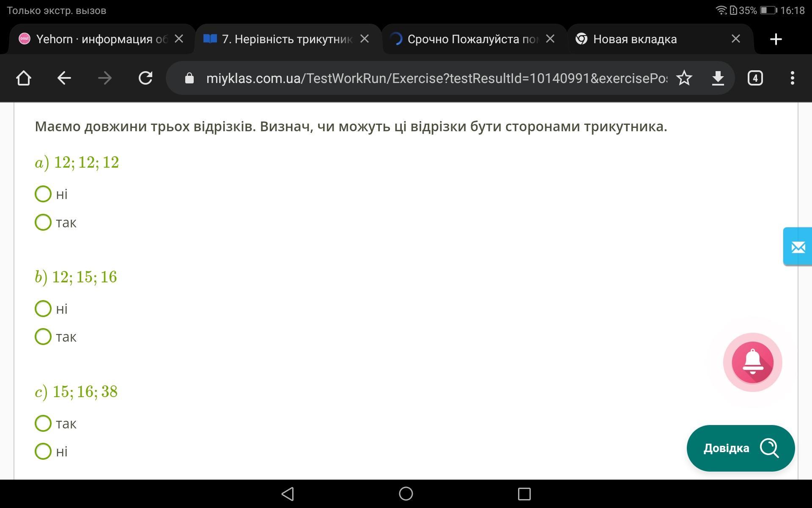Go back with the back arrow
The height and width of the screenshot is (508, 812).
[64, 78]
